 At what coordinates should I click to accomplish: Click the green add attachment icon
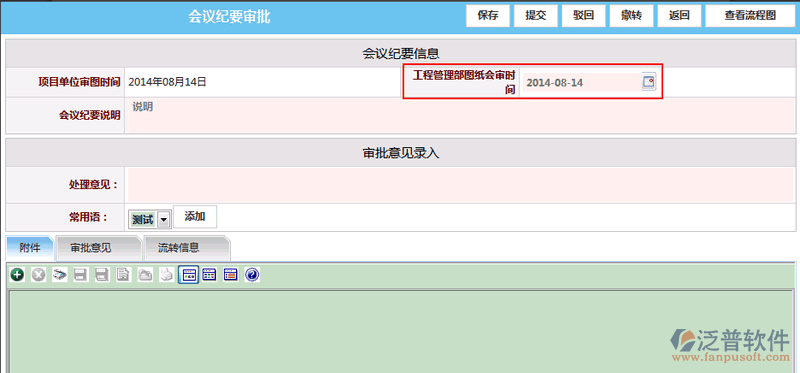17,276
